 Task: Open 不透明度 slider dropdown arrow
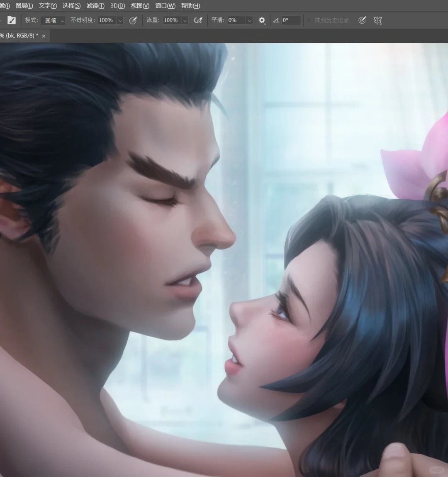tap(120, 21)
